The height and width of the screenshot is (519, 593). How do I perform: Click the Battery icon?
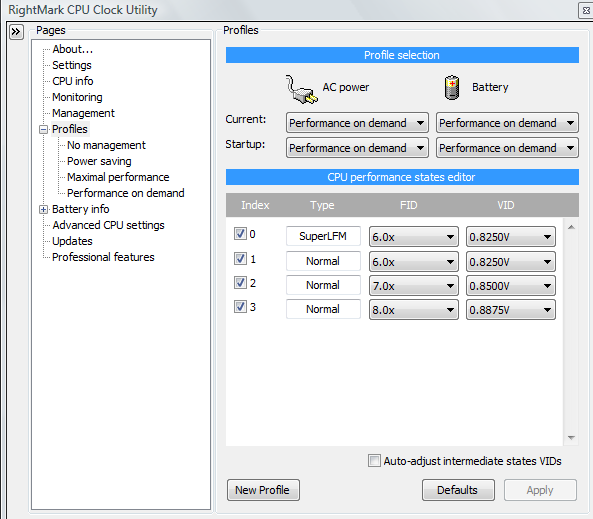coord(452,87)
